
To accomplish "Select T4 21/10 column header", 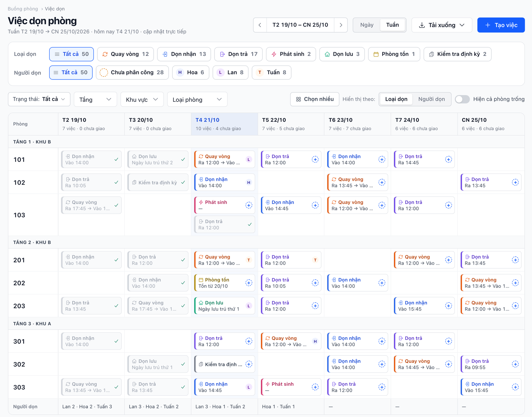I will [224, 124].
